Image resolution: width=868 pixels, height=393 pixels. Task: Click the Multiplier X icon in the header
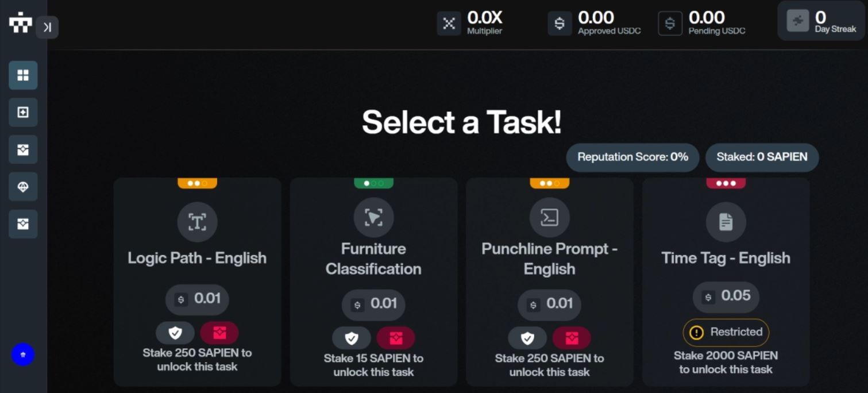449,24
